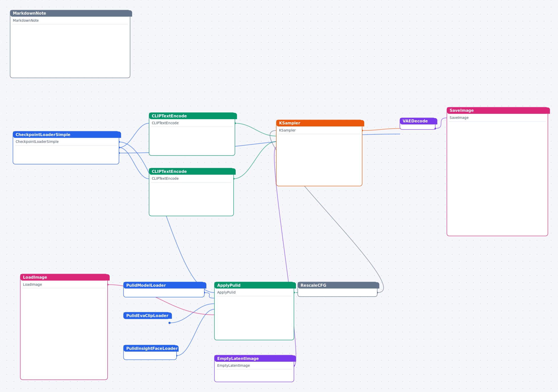Select the MarkdownNote node title bar
The image size is (558, 392).
pos(71,13)
